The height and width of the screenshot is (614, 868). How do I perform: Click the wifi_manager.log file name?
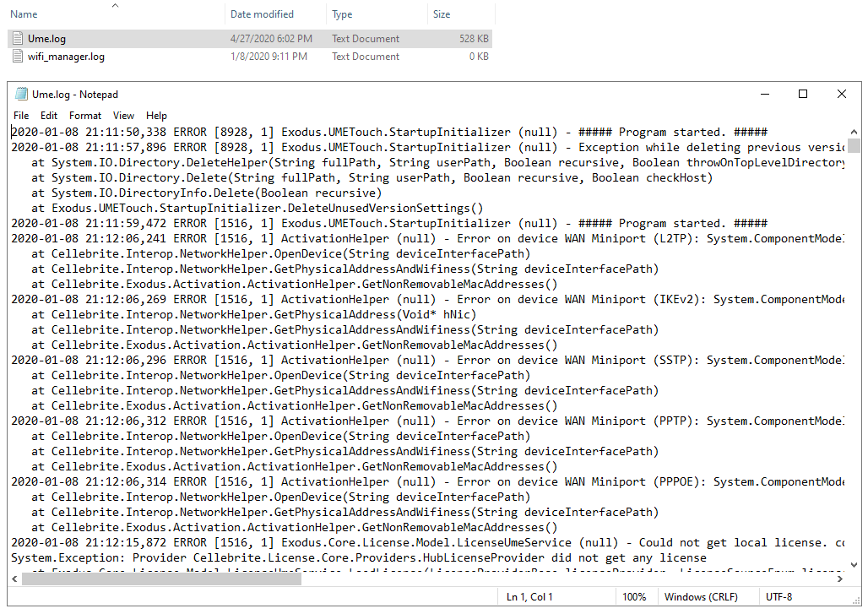66,57
